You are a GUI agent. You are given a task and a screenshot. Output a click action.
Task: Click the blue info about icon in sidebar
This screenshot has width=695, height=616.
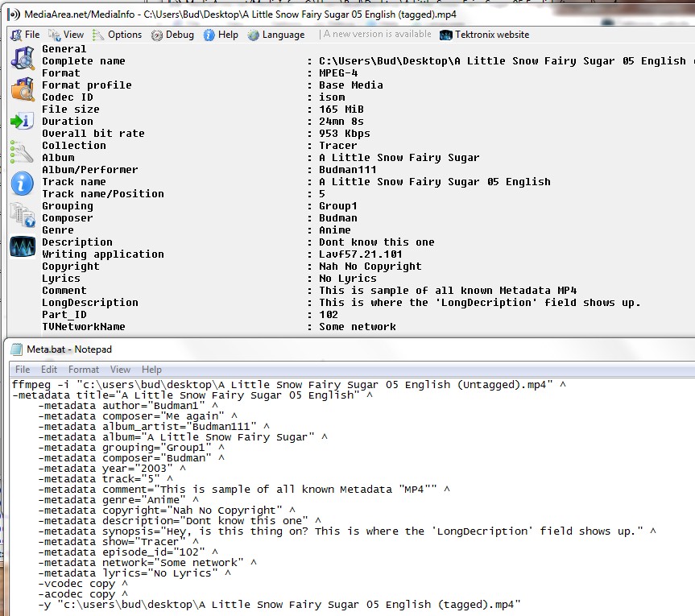coord(23,184)
